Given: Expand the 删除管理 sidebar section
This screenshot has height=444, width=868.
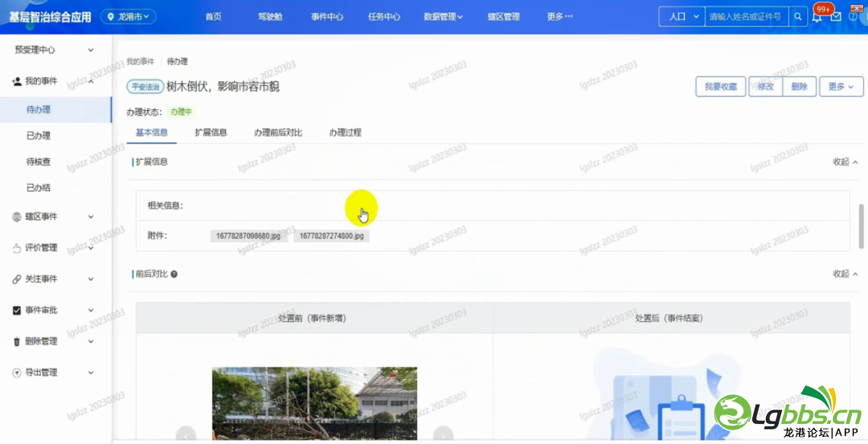Looking at the screenshot, I should click(x=91, y=342).
